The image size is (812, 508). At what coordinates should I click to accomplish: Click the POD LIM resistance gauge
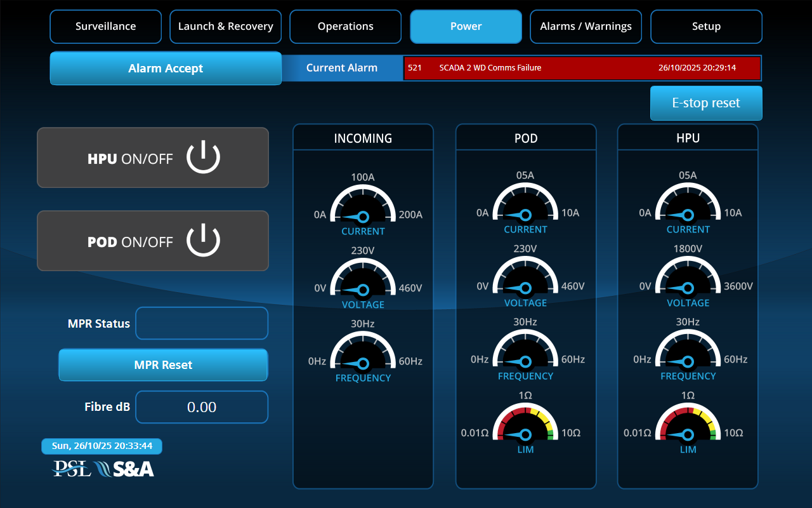525,425
